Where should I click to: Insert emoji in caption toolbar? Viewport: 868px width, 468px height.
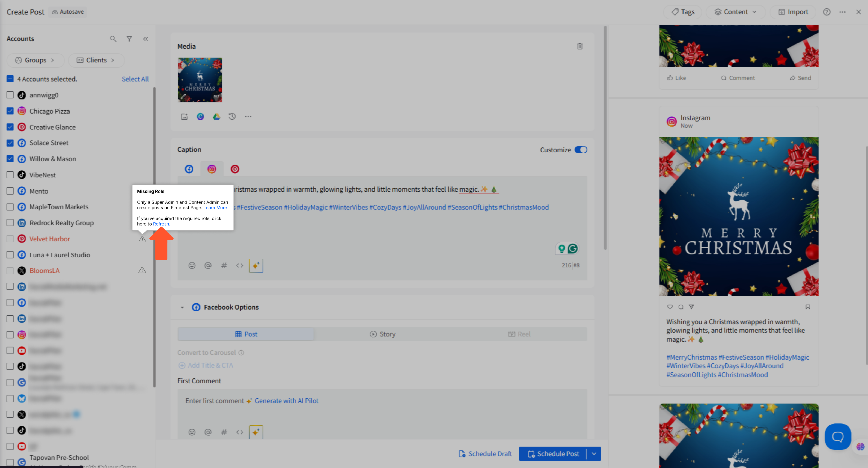click(x=192, y=266)
